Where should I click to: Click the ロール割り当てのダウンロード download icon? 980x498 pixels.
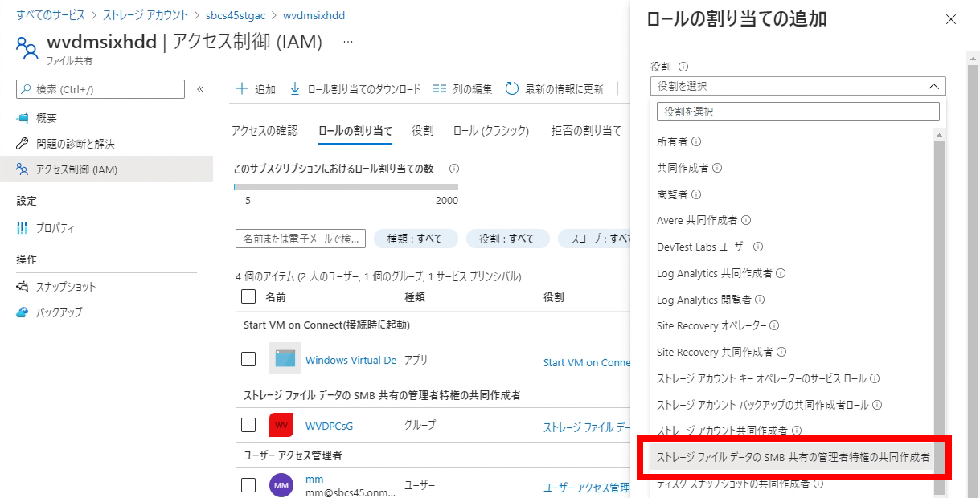pyautogui.click(x=295, y=89)
